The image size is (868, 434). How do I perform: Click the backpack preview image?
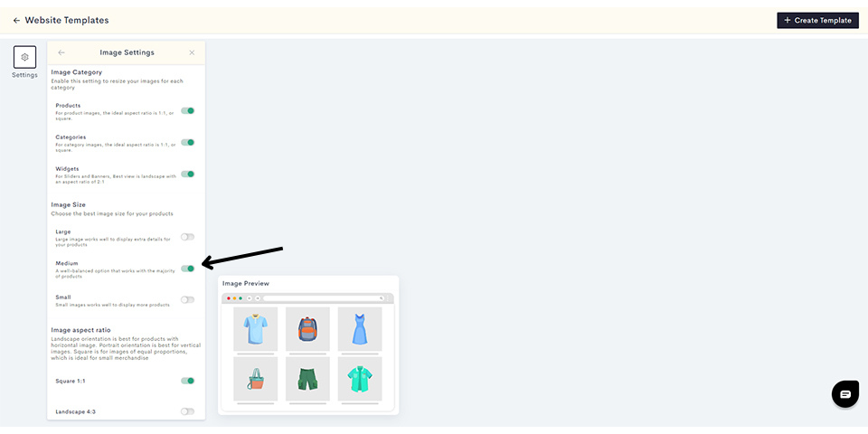[307, 329]
